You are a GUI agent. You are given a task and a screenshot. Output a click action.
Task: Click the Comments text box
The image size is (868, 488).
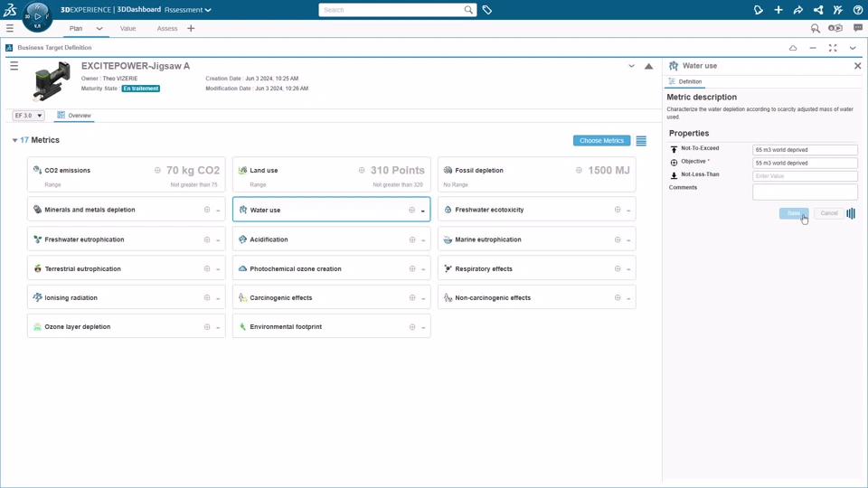pyautogui.click(x=805, y=192)
